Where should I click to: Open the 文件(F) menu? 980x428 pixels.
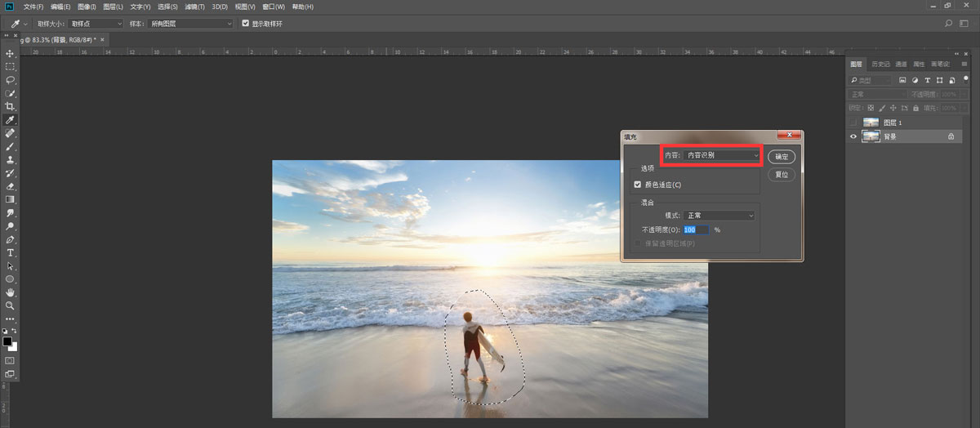[33, 7]
